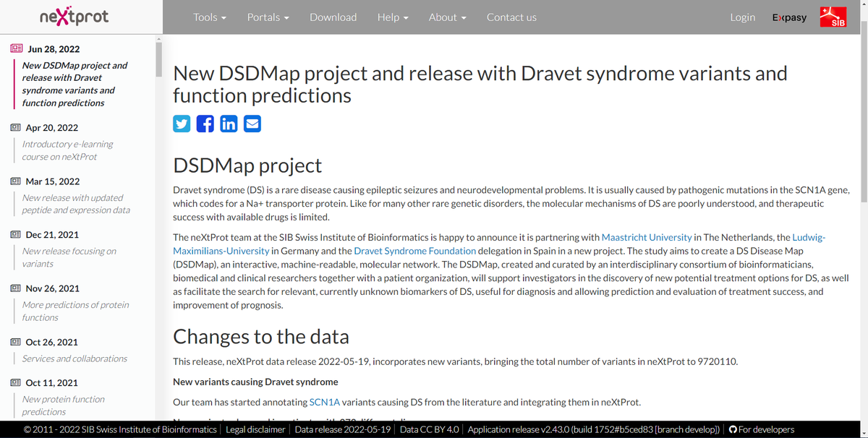Open the Maastricht University link
Viewport: 868px width, 438px height.
pyautogui.click(x=647, y=237)
